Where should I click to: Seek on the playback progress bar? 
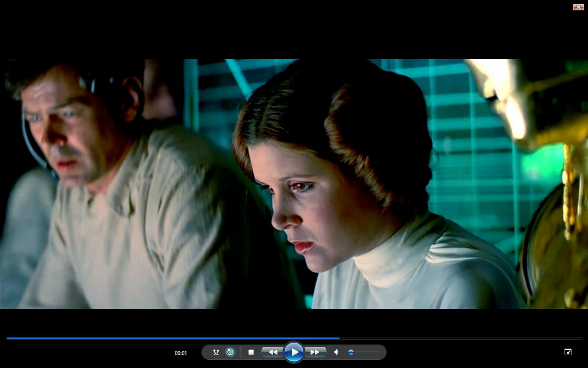294,338
